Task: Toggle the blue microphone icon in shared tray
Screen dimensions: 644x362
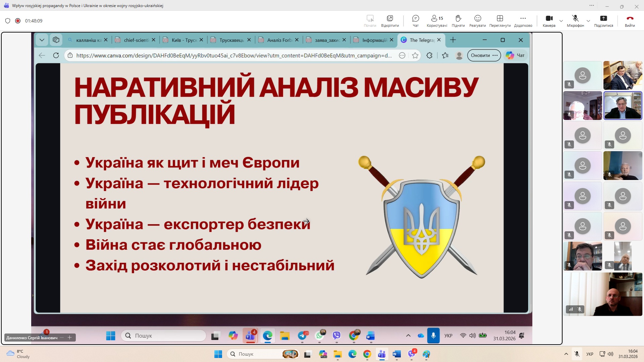Action: (433, 336)
